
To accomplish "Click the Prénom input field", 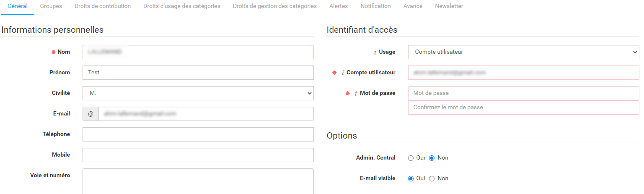I will (198, 73).
